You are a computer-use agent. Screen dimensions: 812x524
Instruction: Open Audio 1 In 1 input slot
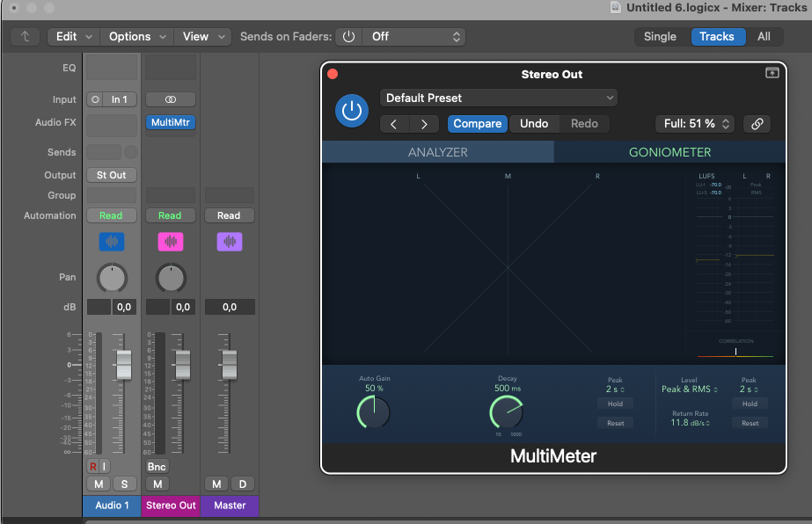click(119, 99)
